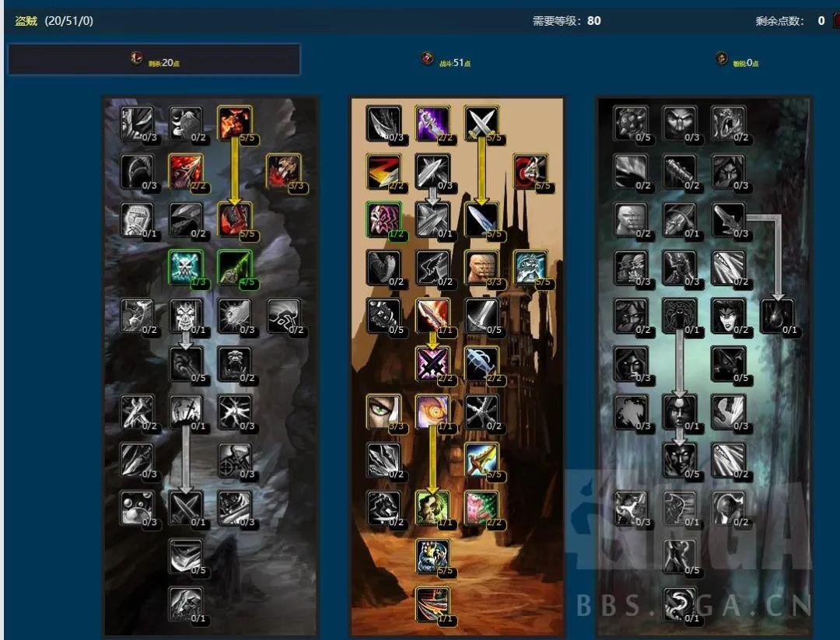Select Blood Spatter (2/2) red talent icon
The height and width of the screenshot is (640, 840).
coord(186,171)
